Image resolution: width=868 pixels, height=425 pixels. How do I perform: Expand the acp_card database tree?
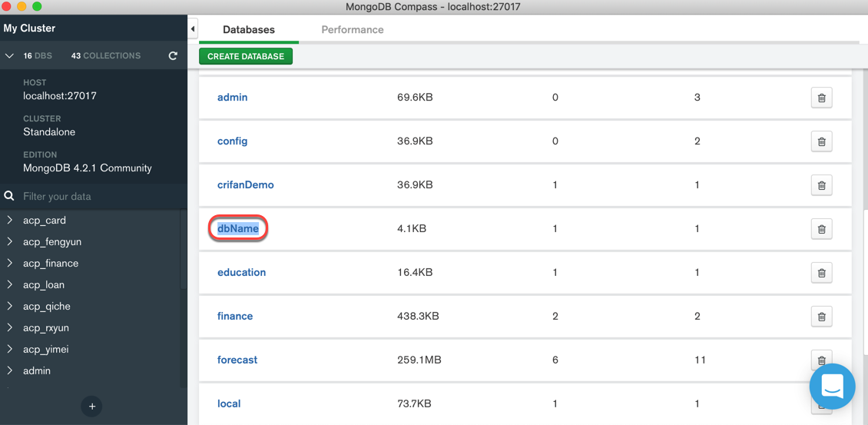(x=9, y=221)
